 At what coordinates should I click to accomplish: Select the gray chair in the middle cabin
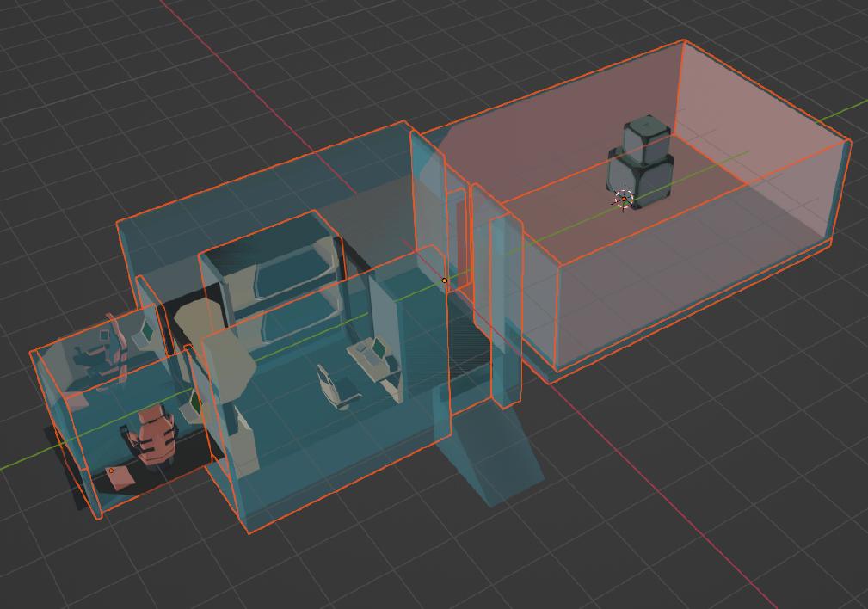(x=337, y=387)
